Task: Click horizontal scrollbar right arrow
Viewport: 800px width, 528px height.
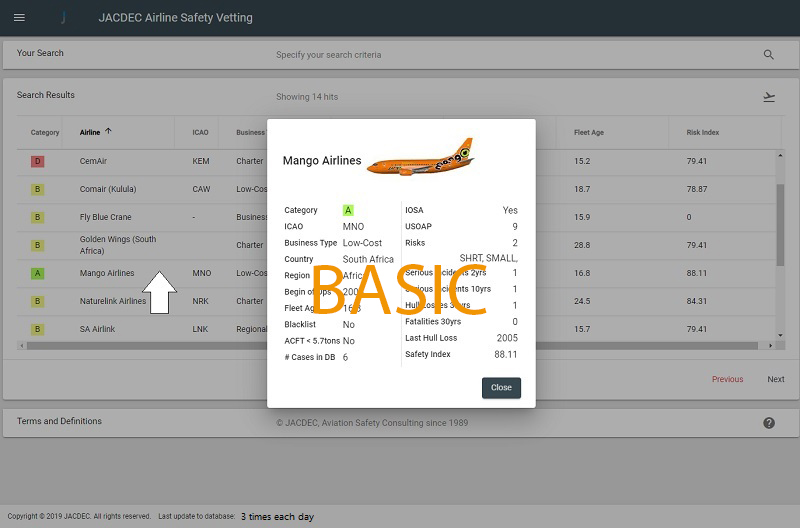Action: (x=770, y=346)
